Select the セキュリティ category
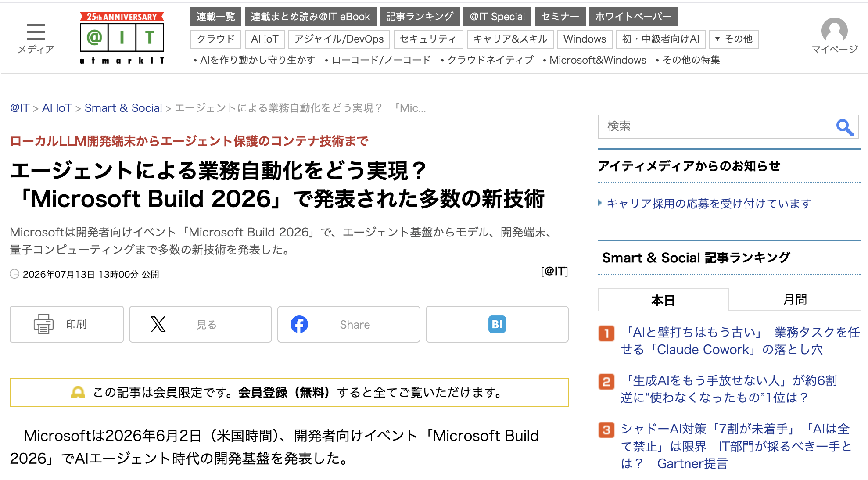868x480 pixels. (x=428, y=39)
